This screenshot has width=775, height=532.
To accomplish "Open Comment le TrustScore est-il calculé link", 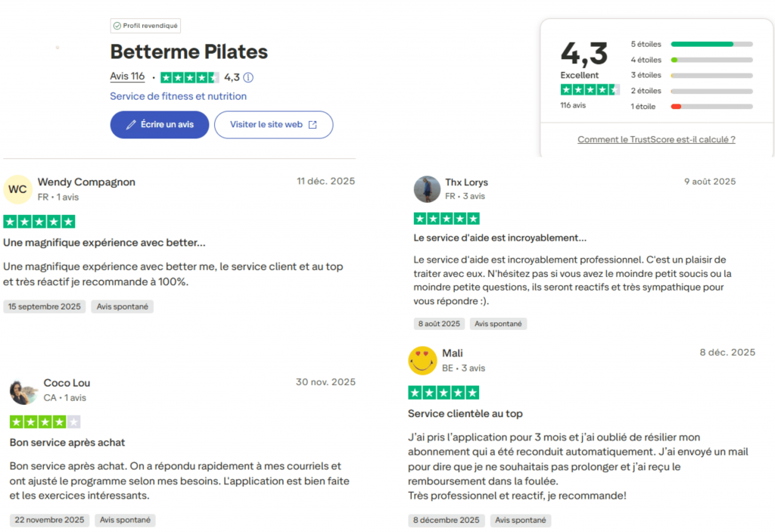I will point(655,139).
